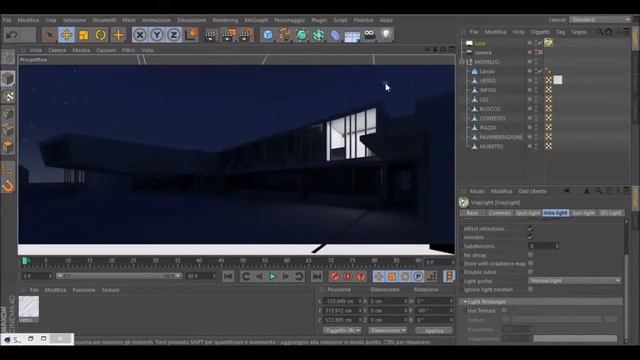
Task: Activate the Move tool
Action: [67, 35]
